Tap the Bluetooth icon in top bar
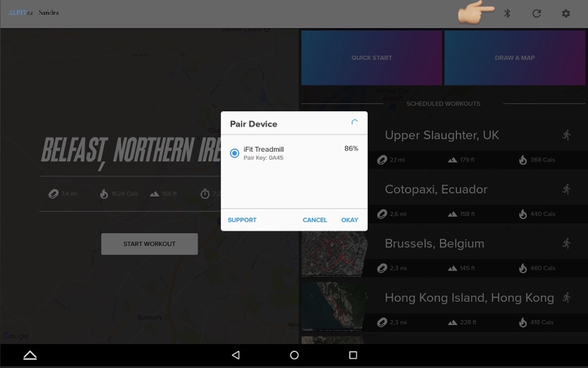This screenshot has width=588, height=368. pyautogui.click(x=507, y=13)
